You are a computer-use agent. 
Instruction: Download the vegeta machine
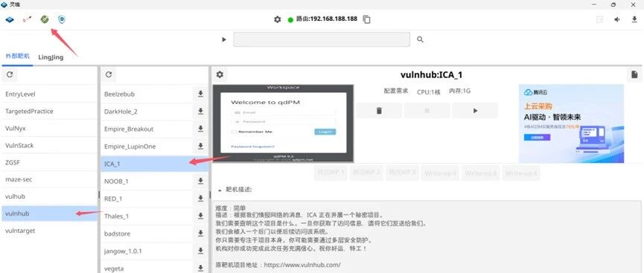(200, 268)
